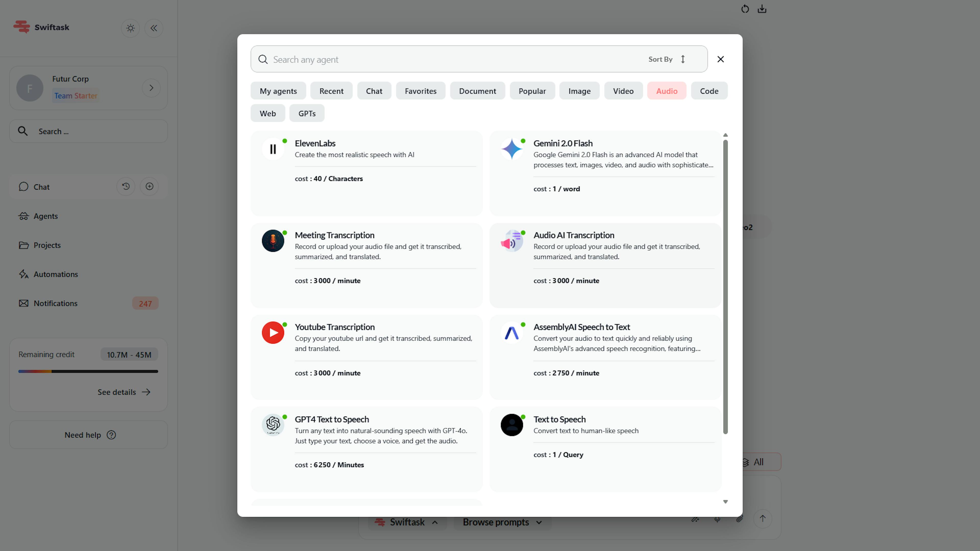This screenshot has width=980, height=551.
Task: Click the cost 6250 / Minutes text
Action: point(329,465)
